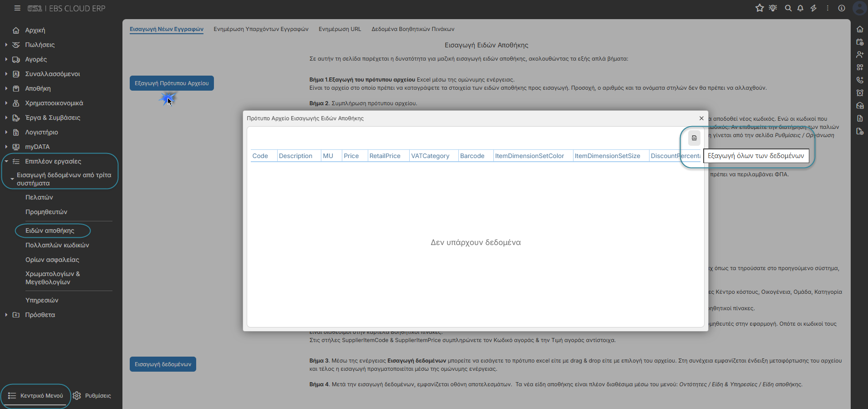Image resolution: width=868 pixels, height=409 pixels.
Task: Expand the Έργα & Συμβάσεις arrow
Action: 6,118
